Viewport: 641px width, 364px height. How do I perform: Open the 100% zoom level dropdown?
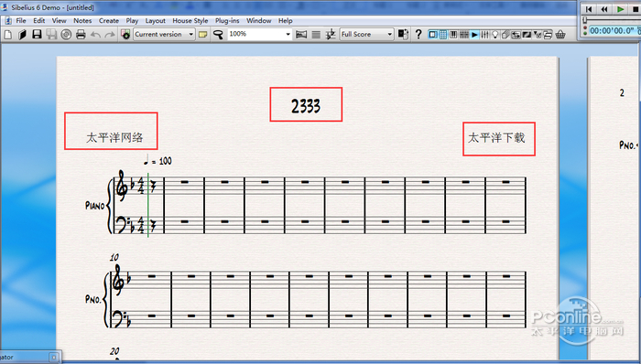[259, 34]
